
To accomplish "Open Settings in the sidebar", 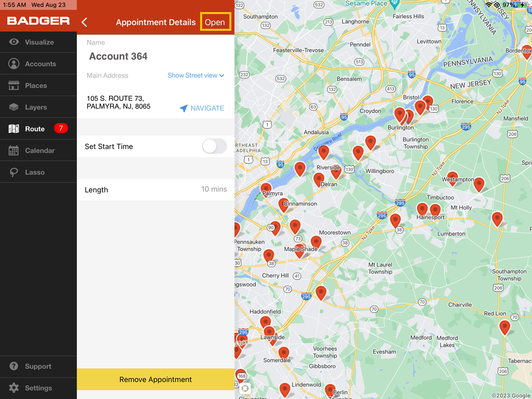I will [x=38, y=388].
